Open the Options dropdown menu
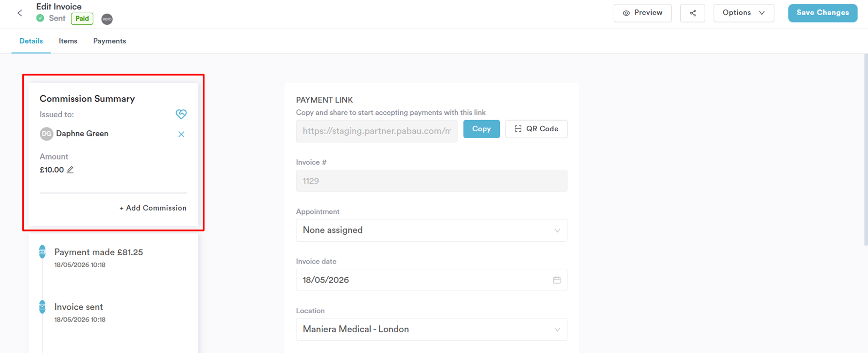Screen dimensions: 868x353 coord(744,13)
